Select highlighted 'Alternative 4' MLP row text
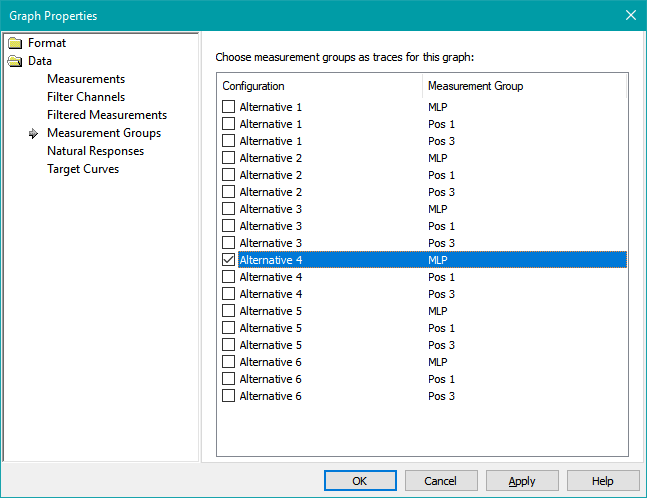The height and width of the screenshot is (498, 647). pos(271,260)
